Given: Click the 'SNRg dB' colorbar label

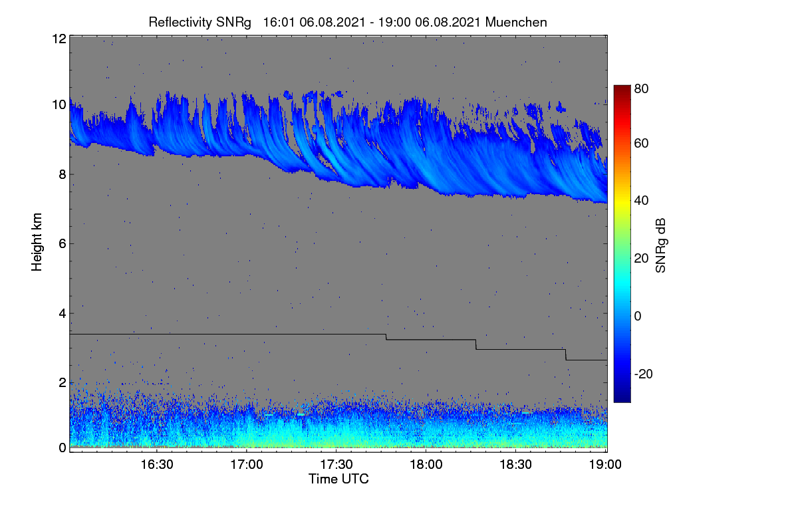Looking at the screenshot, I should click(x=660, y=244).
